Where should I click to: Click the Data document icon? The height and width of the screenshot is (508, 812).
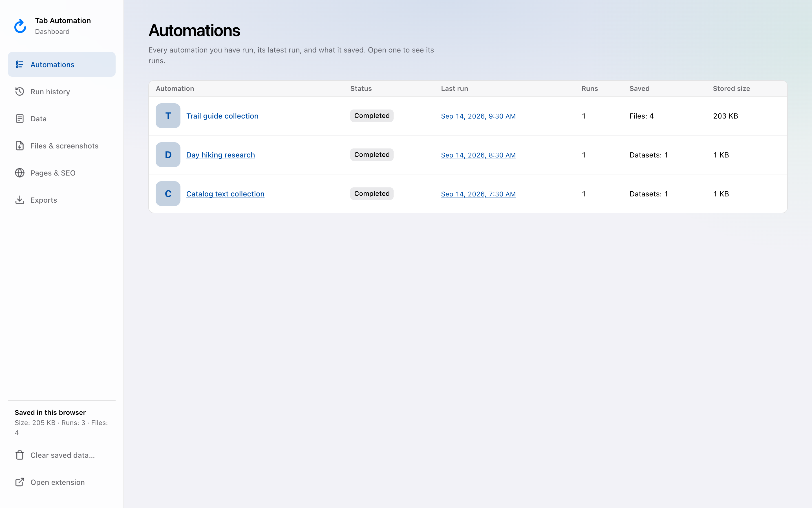(x=19, y=119)
